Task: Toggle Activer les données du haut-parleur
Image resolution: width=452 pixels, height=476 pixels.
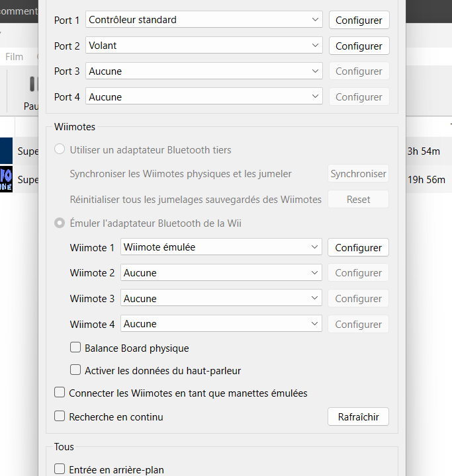Action: click(x=76, y=371)
